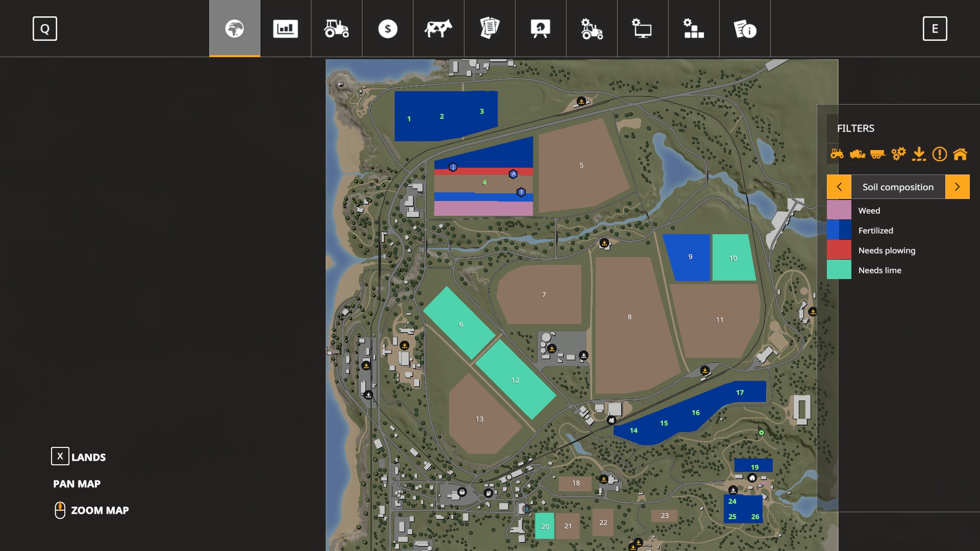Viewport: 980px width, 551px height.
Task: Toggle the X Lands view button
Action: pos(60,456)
